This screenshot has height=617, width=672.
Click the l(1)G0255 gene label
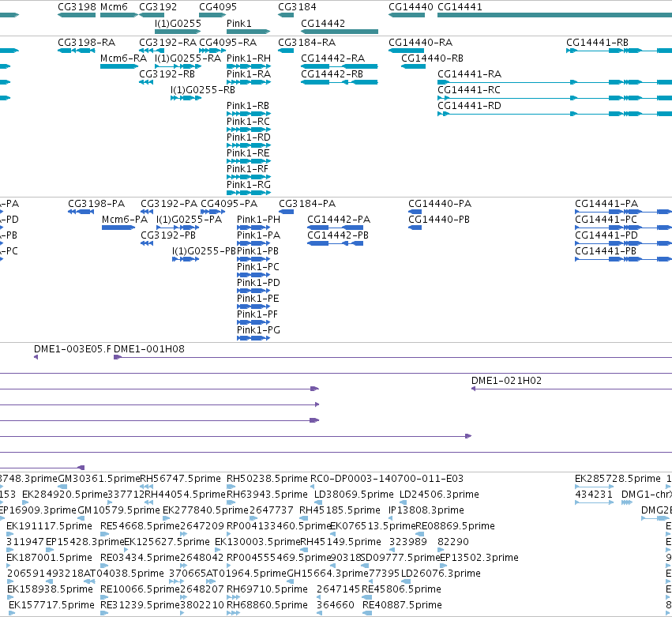pos(178,23)
